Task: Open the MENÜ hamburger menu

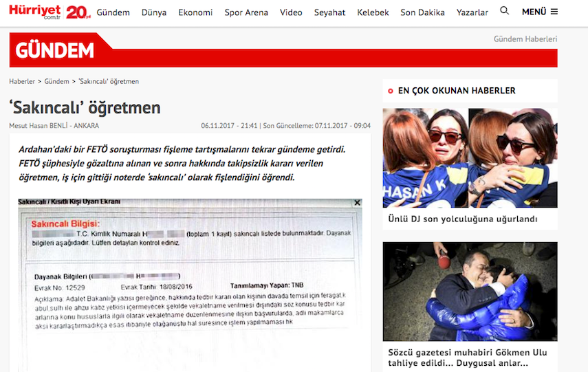Action: tap(540, 12)
